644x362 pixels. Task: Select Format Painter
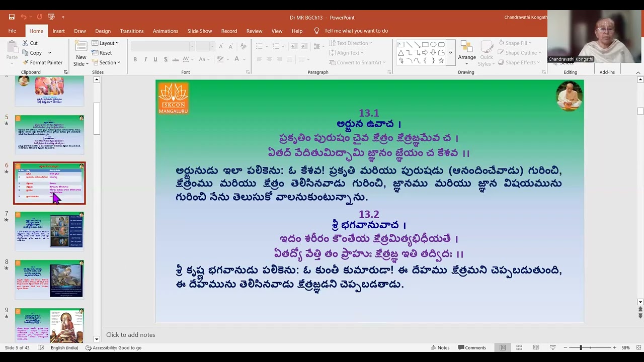42,62
